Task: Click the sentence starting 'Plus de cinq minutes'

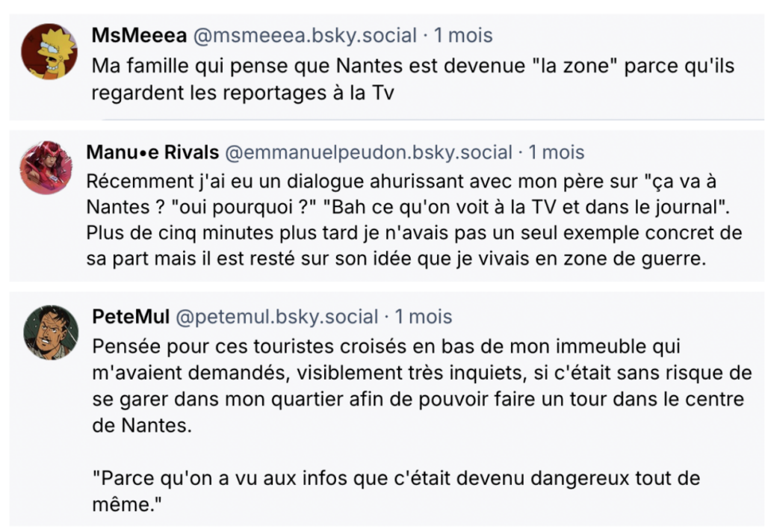Action: click(414, 232)
